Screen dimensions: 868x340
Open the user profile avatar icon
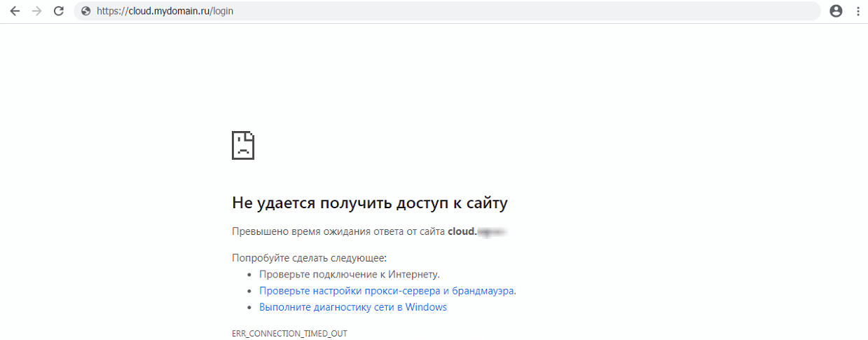[x=835, y=11]
